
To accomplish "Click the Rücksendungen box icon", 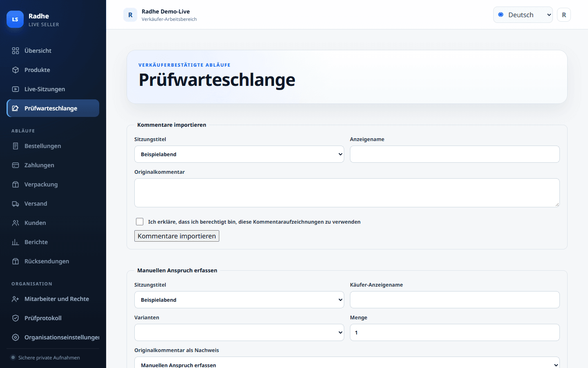I will pos(16,261).
